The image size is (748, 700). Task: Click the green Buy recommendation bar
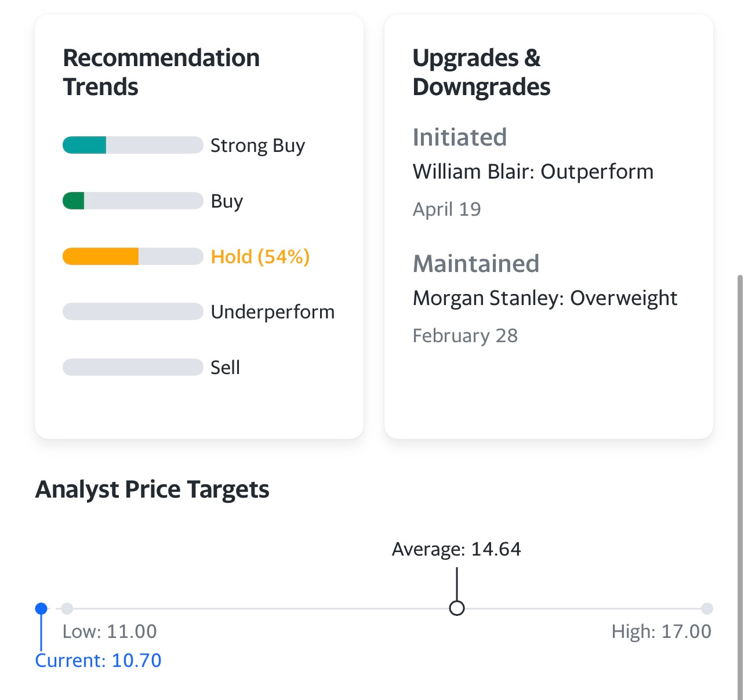133,201
